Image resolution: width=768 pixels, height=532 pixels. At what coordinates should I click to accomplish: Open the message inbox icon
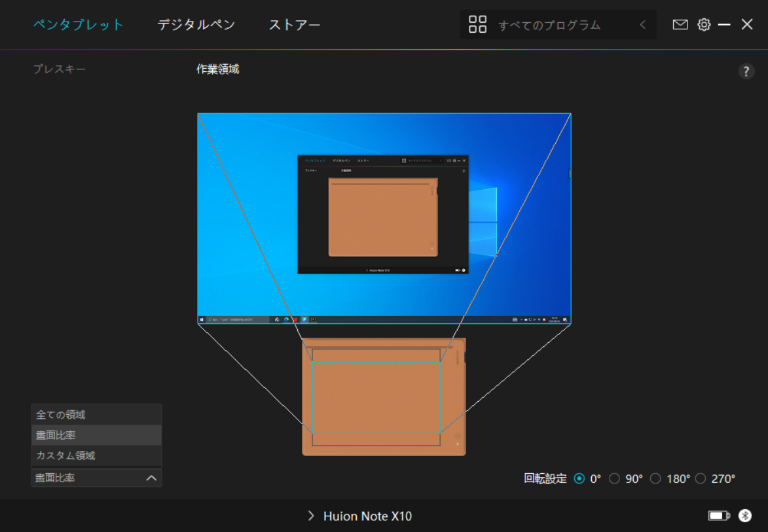[680, 24]
